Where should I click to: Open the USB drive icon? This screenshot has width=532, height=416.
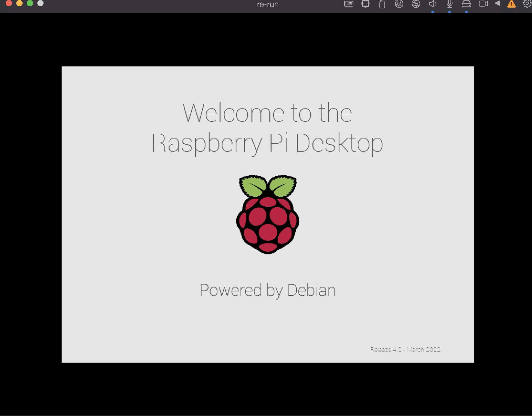point(382,4)
